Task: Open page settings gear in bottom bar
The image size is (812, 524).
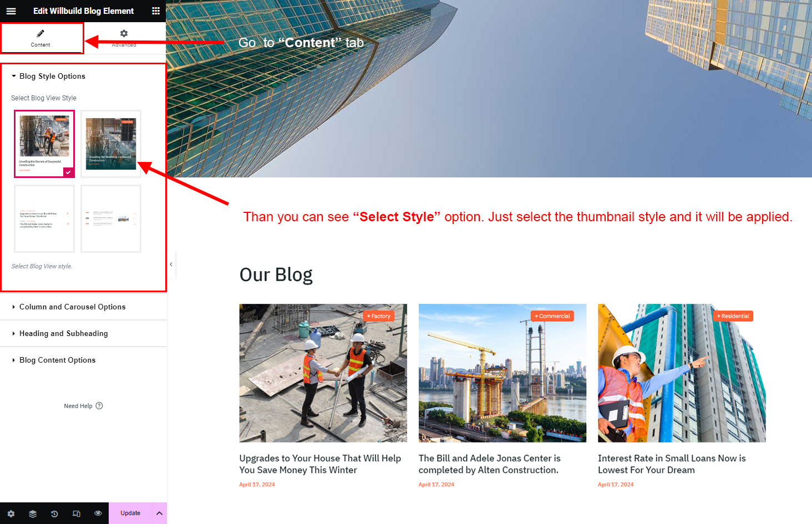Action: [x=11, y=513]
